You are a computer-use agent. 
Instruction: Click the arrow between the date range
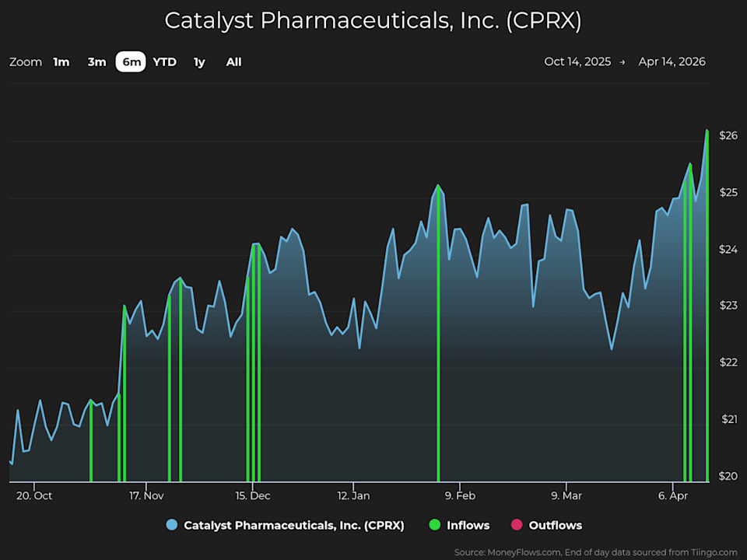[622, 61]
